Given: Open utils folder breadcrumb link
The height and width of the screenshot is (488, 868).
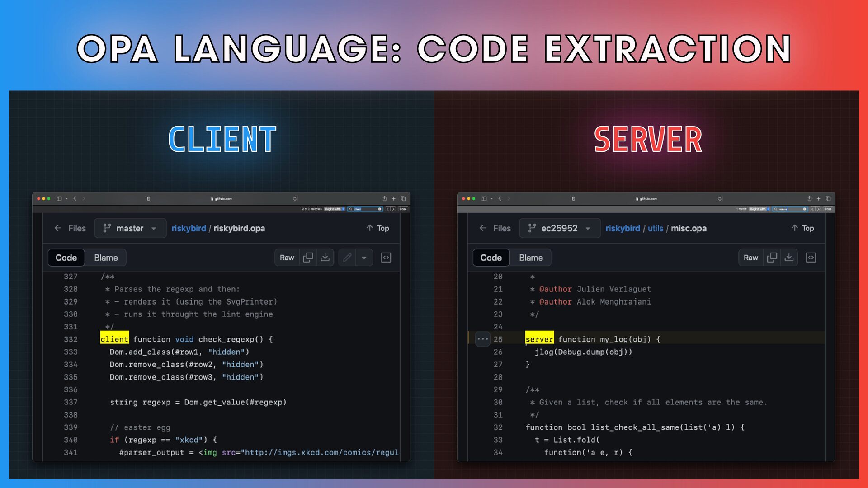Looking at the screenshot, I should [x=656, y=228].
